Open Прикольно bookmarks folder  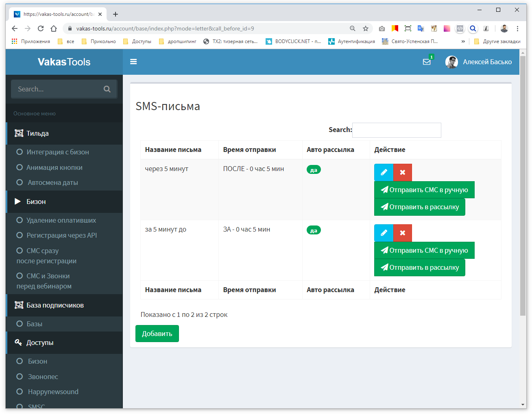click(99, 41)
